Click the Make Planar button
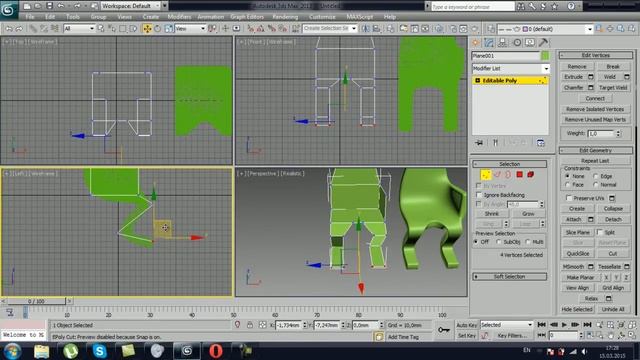 (x=580, y=277)
